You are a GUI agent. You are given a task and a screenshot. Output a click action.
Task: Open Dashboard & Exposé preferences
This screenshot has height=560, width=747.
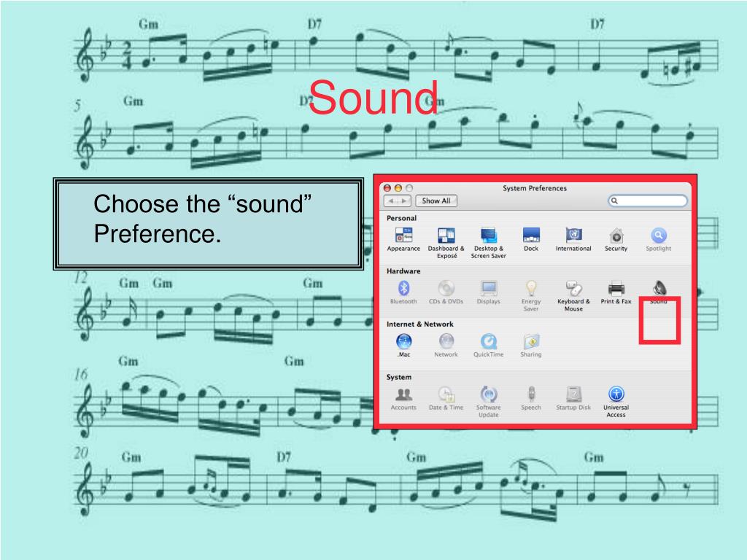click(446, 236)
